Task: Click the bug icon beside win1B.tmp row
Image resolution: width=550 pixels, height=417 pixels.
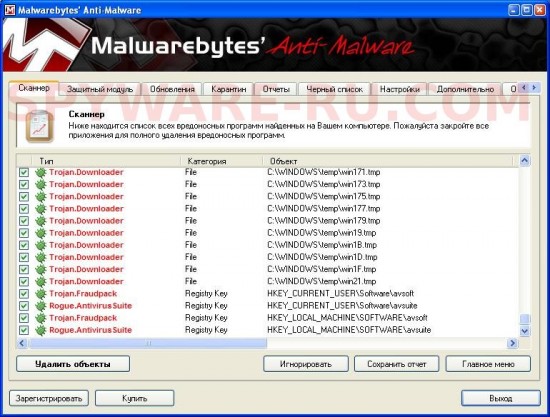Action: pos(41,245)
